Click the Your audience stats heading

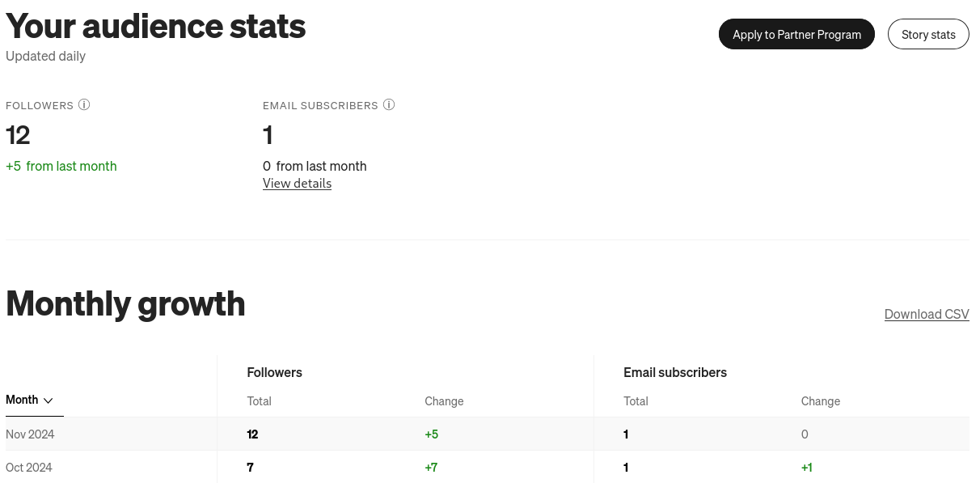tap(156, 26)
